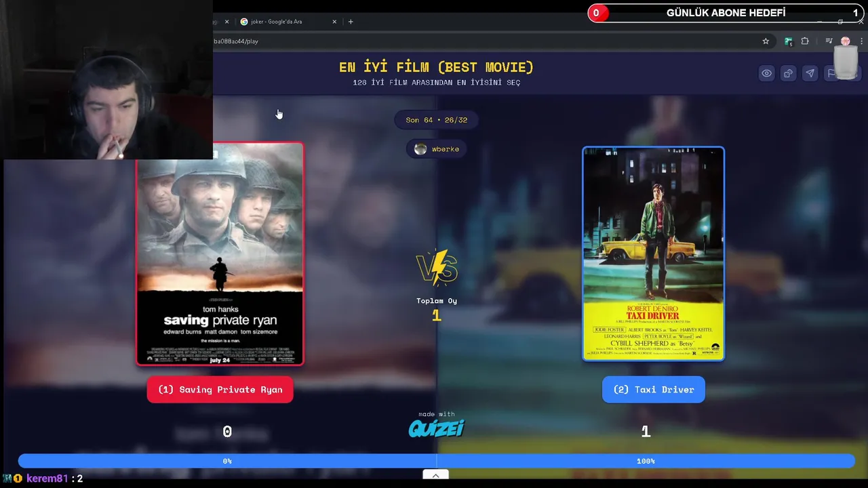This screenshot has height=488, width=868.
Task: Click the address bar URL ending in /play
Action: pyautogui.click(x=236, y=41)
